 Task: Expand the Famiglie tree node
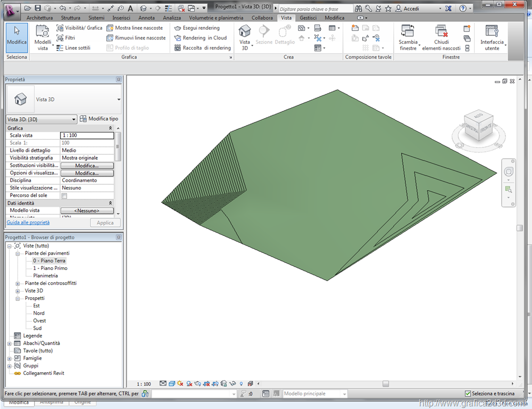pos(10,358)
